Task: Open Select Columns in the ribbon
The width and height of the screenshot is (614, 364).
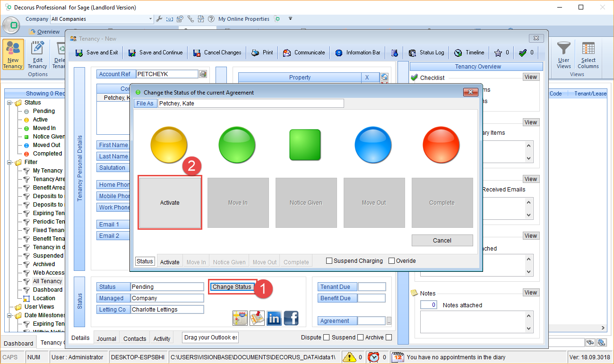Action: pyautogui.click(x=588, y=55)
